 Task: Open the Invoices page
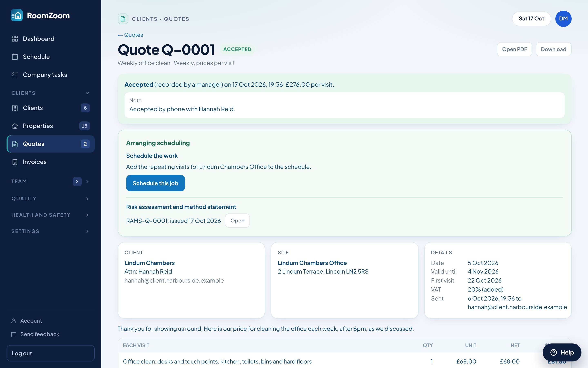51,162
